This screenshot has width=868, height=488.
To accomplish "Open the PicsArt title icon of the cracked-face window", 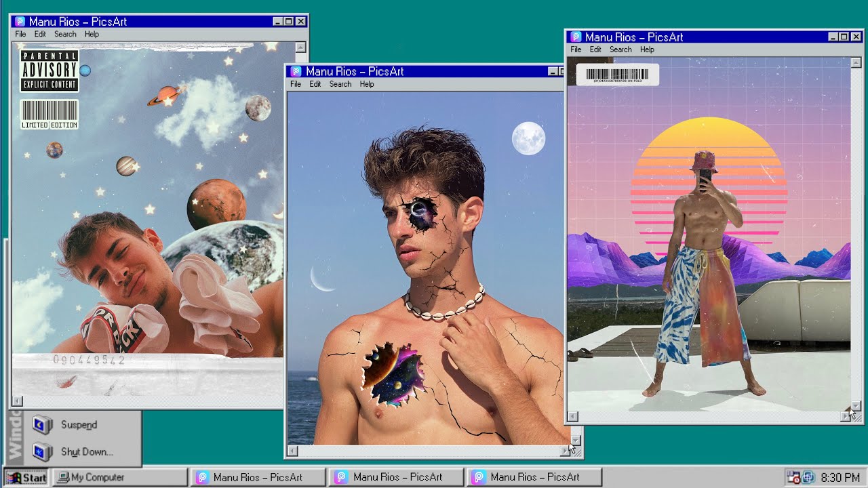I will point(296,71).
